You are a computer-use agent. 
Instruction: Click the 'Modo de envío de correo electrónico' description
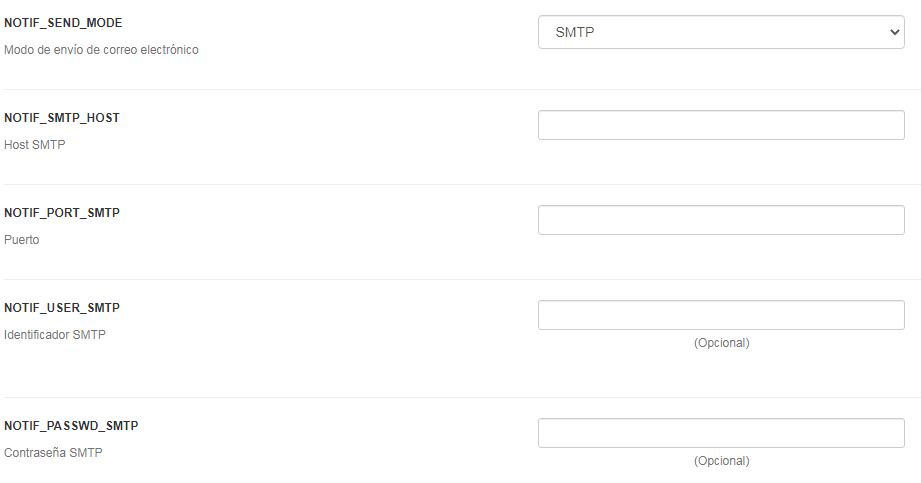coord(101,49)
